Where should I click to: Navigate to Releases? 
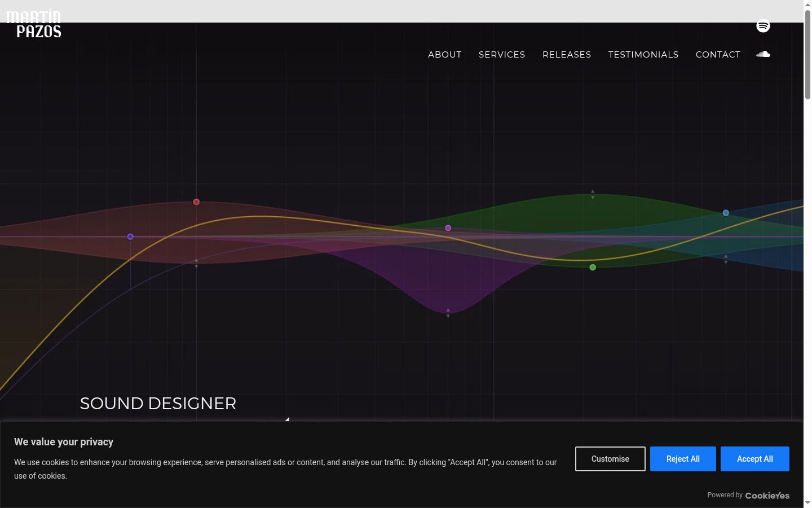[567, 55]
